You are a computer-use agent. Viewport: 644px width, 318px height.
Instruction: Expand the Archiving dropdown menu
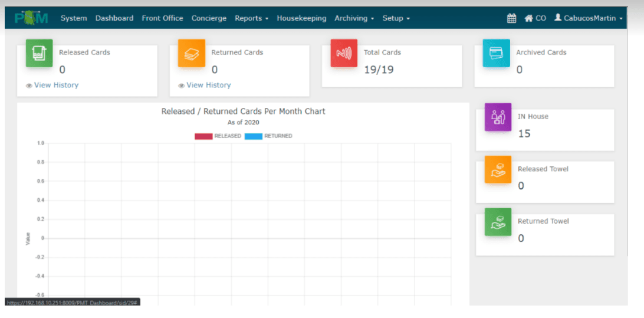[354, 18]
